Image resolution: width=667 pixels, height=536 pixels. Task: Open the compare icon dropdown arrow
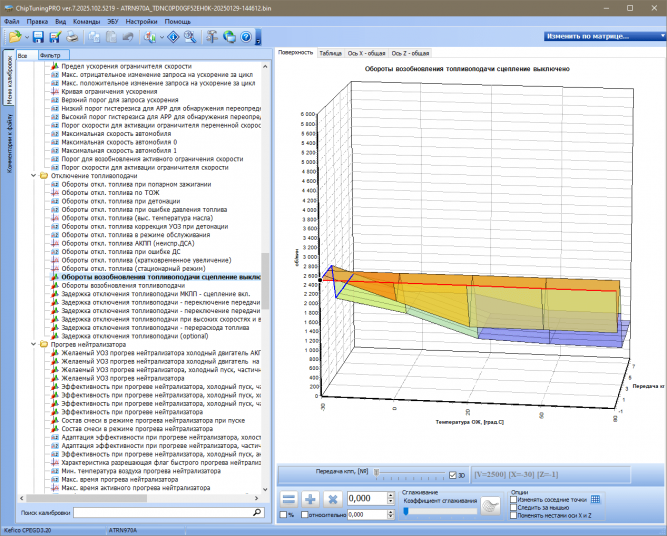[x=162, y=37]
